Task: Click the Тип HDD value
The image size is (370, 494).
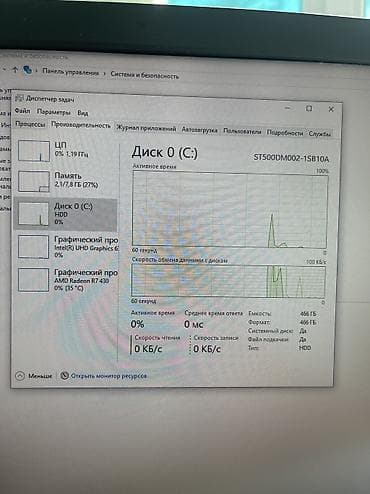Action: click(305, 348)
